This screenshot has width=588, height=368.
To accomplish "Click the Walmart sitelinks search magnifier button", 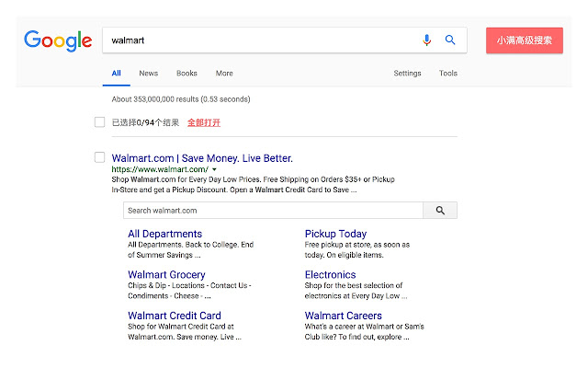I will [440, 211].
